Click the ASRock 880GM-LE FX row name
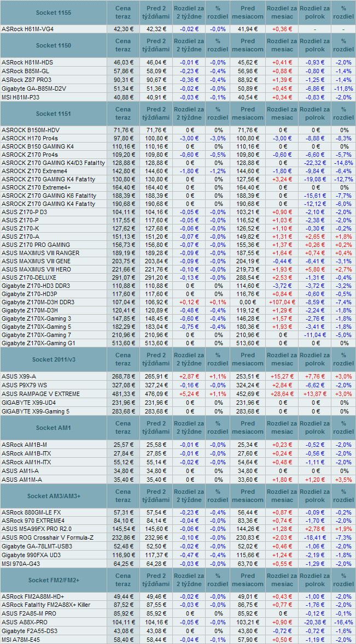 pyautogui.click(x=32, y=513)
